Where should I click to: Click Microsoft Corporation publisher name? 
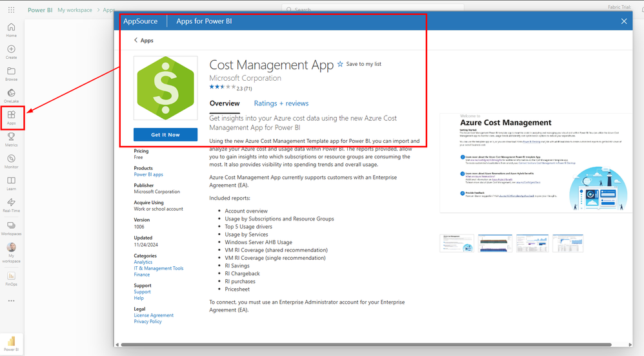(245, 78)
